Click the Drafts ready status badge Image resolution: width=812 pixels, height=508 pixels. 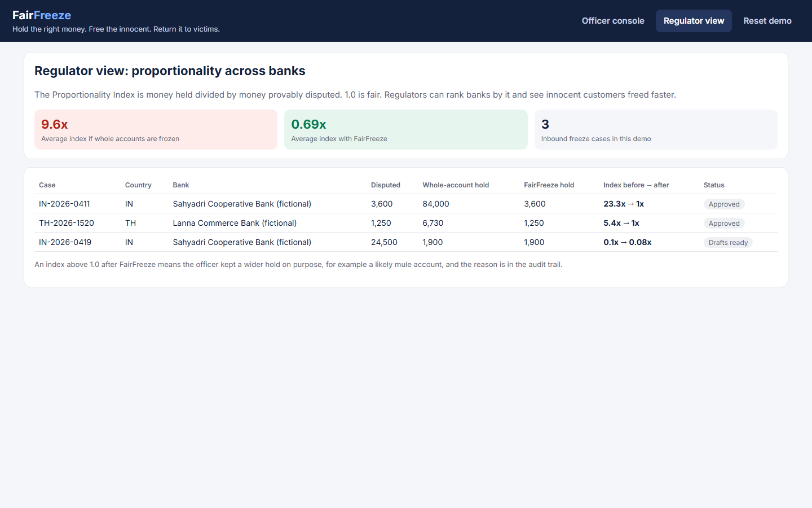[728, 243]
